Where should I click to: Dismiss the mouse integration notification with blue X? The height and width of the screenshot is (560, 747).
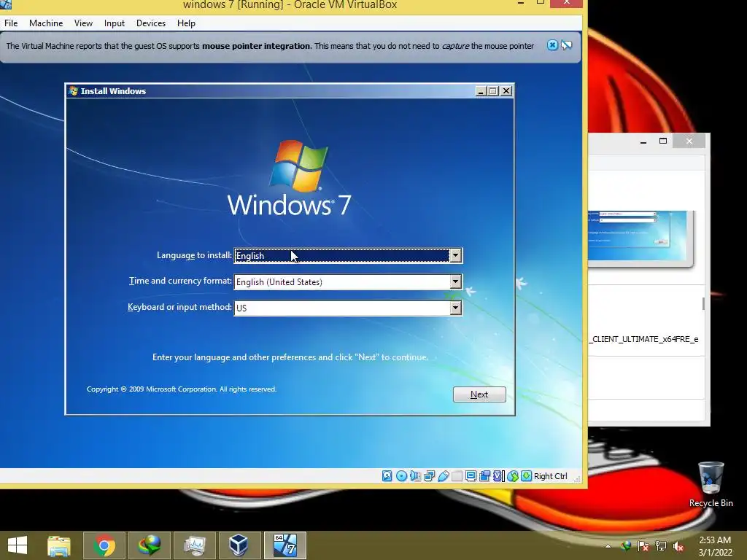pos(552,45)
